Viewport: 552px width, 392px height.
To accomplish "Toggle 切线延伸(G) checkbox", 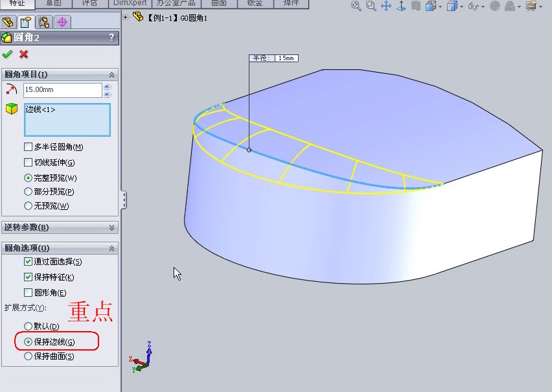I will coord(28,162).
